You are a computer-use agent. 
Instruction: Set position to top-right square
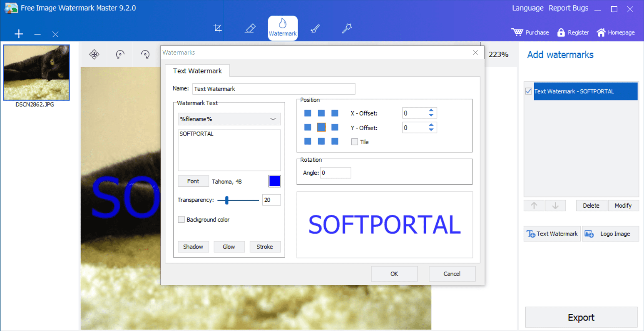(x=335, y=113)
